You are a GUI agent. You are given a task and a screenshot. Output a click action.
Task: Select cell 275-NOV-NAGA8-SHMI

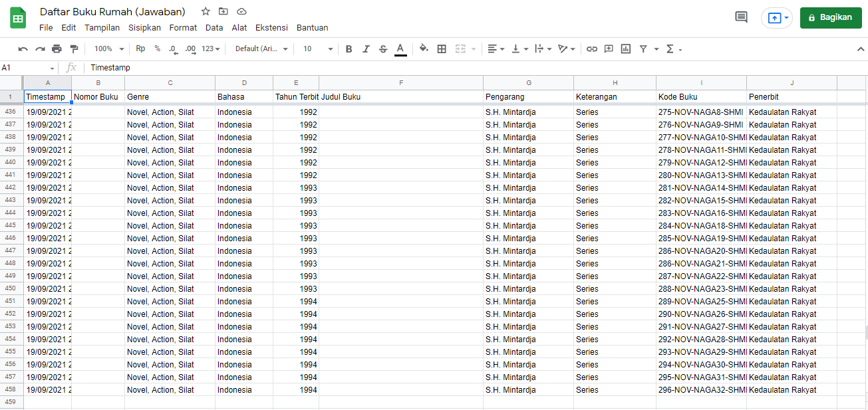701,112
